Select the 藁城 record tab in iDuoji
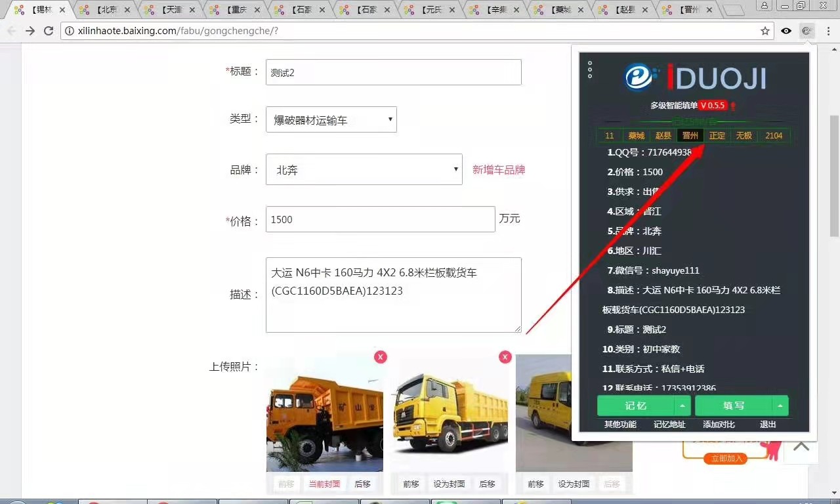The height and width of the screenshot is (504, 840). point(636,136)
